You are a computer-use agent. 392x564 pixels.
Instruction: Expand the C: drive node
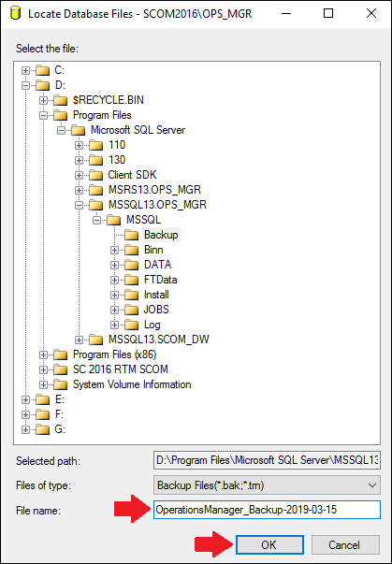(x=25, y=70)
